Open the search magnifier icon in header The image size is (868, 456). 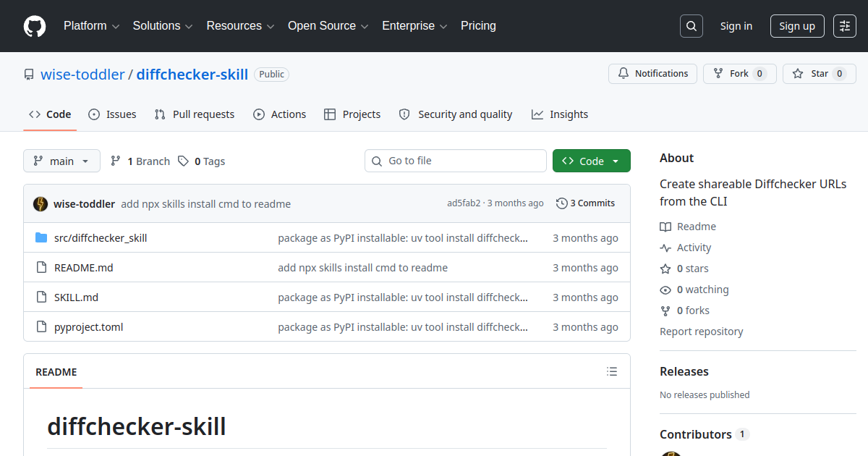click(x=692, y=26)
